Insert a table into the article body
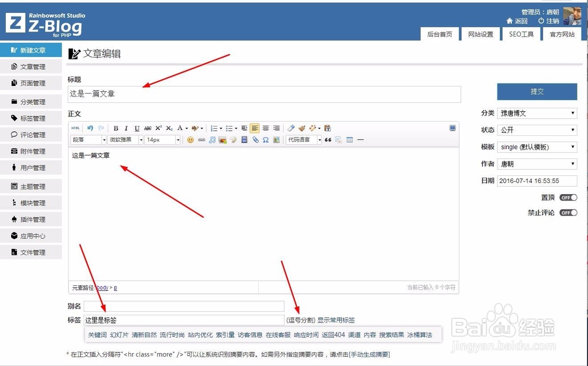This screenshot has width=588, height=366. (348, 139)
